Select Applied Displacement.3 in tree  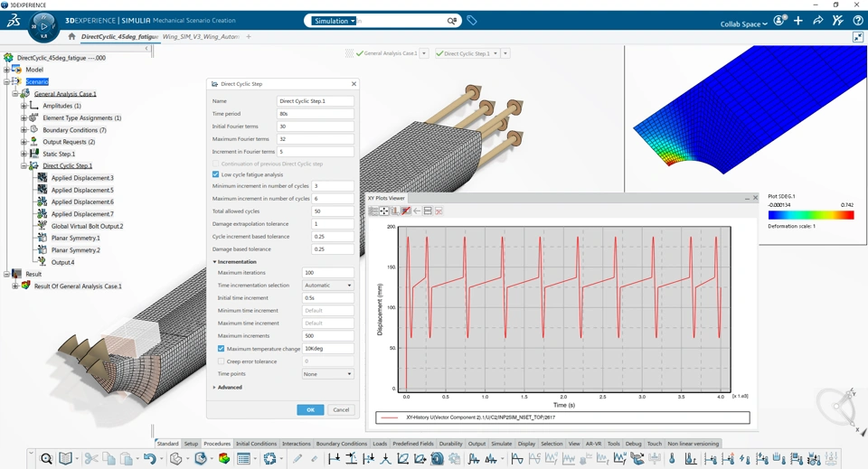pos(82,178)
